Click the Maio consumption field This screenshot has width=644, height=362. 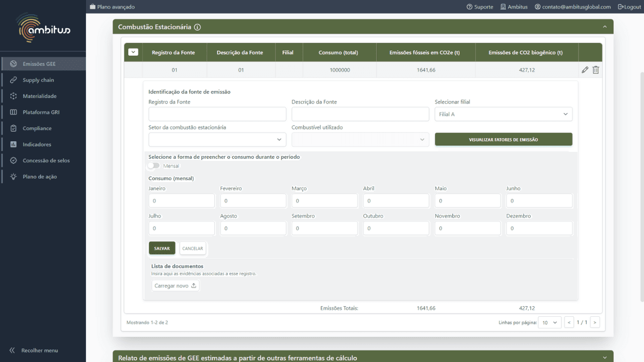click(468, 201)
